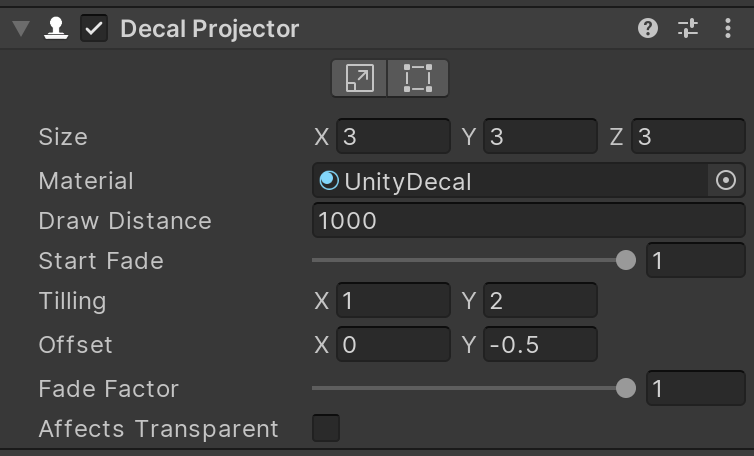Click the Start Fade slider handle
754x456 pixels.
click(626, 261)
